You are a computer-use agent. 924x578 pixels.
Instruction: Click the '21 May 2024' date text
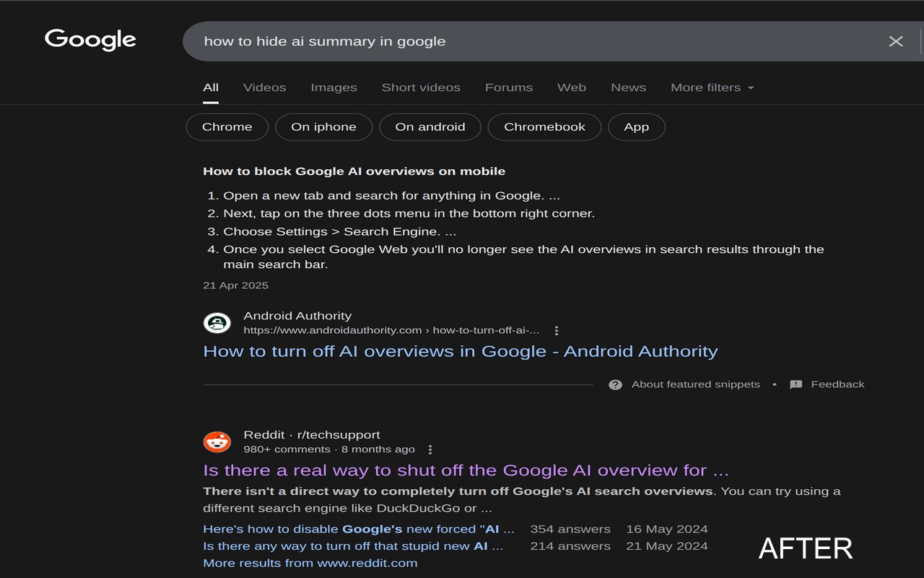(x=667, y=546)
